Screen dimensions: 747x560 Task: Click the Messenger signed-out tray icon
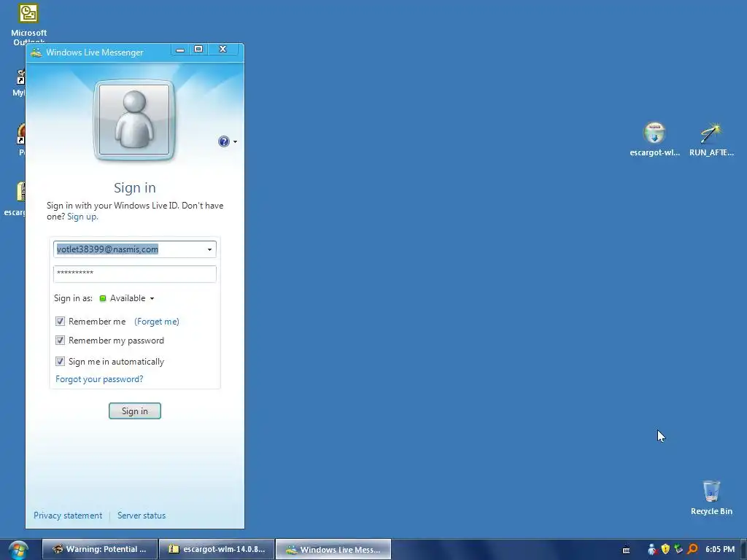[x=652, y=549]
